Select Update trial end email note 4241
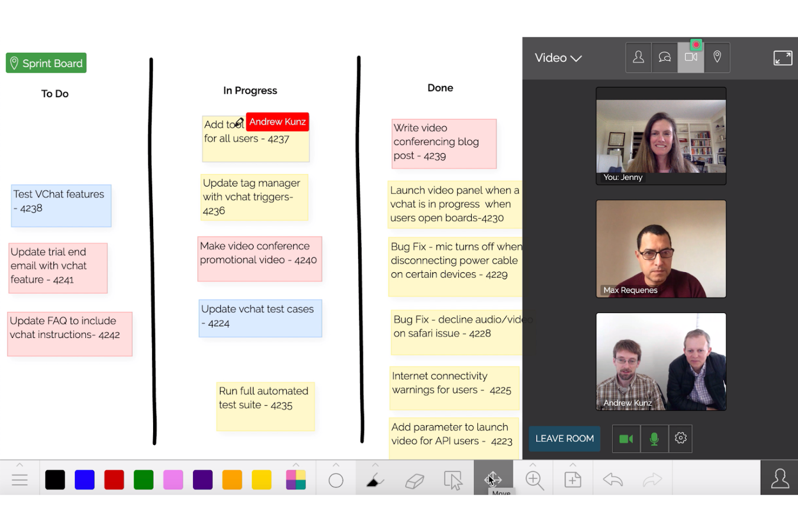 [58, 268]
